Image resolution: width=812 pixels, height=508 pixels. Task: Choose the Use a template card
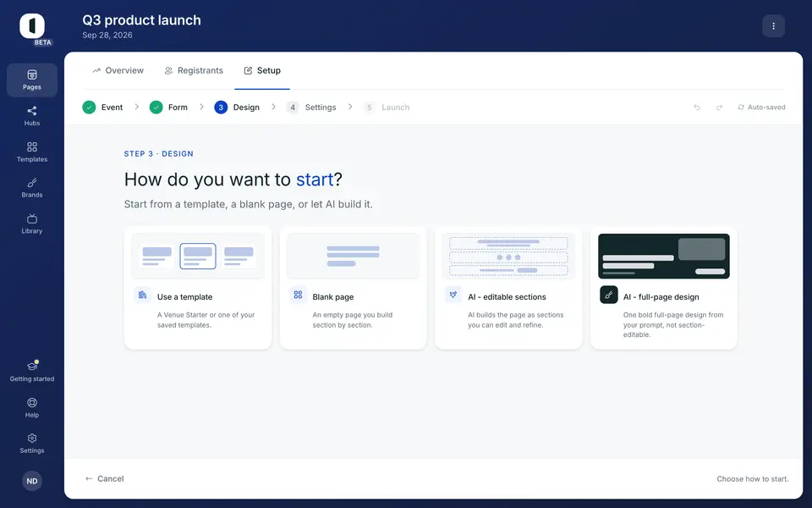[x=198, y=288]
